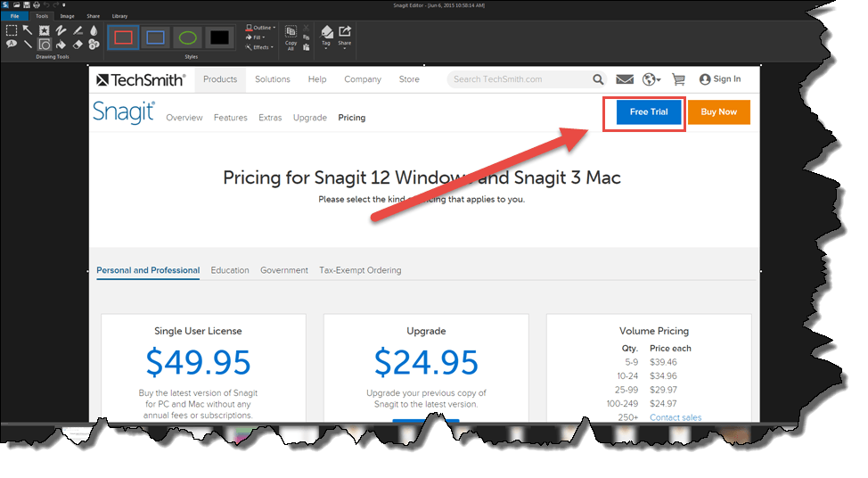Select the Pen freehand tool
The width and height of the screenshot is (868, 478).
61,30
